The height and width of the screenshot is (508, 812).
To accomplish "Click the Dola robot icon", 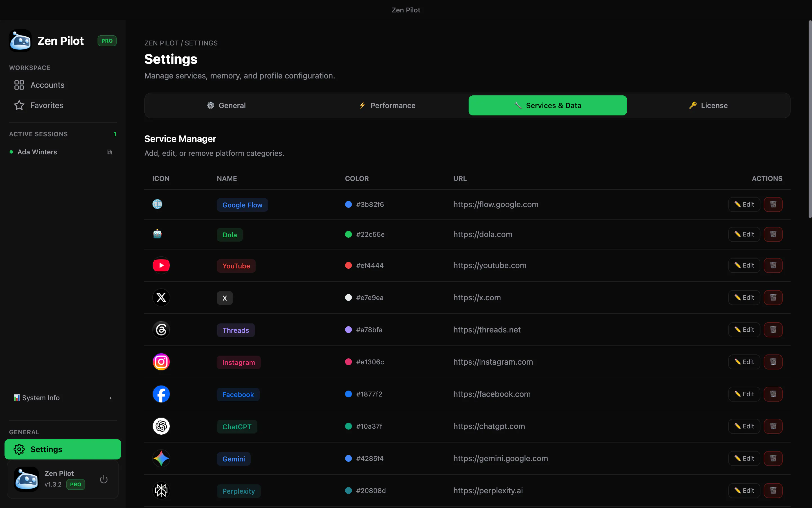I will [x=157, y=234].
